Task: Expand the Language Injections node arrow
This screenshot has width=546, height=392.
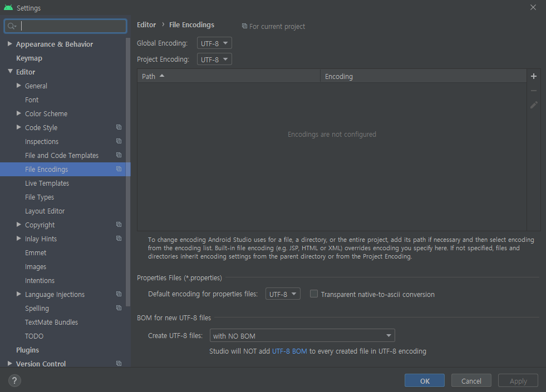Action: tap(19, 294)
